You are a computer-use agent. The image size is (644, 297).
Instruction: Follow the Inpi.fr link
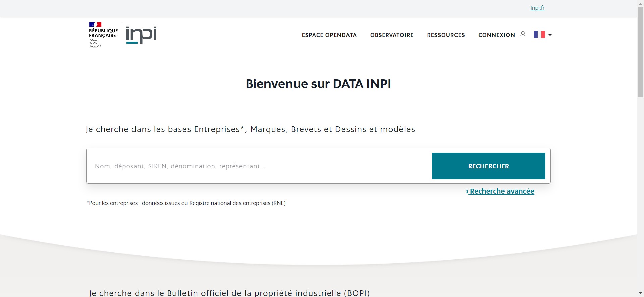click(x=537, y=8)
